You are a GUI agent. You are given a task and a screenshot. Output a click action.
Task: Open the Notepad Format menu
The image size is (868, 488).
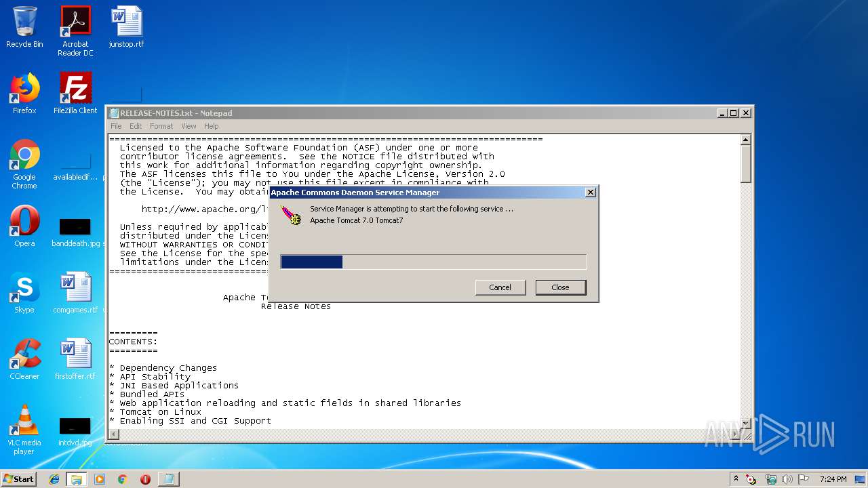tap(161, 126)
